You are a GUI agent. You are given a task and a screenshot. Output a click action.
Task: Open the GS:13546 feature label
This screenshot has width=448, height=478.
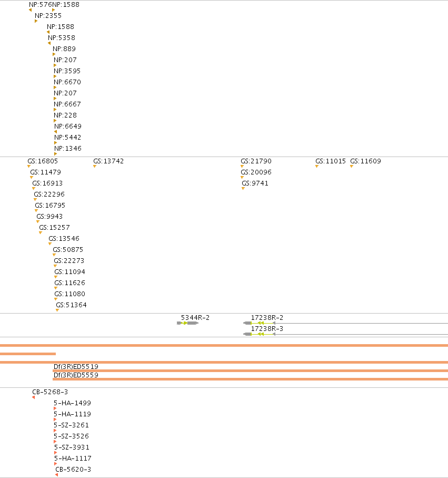[x=64, y=239]
